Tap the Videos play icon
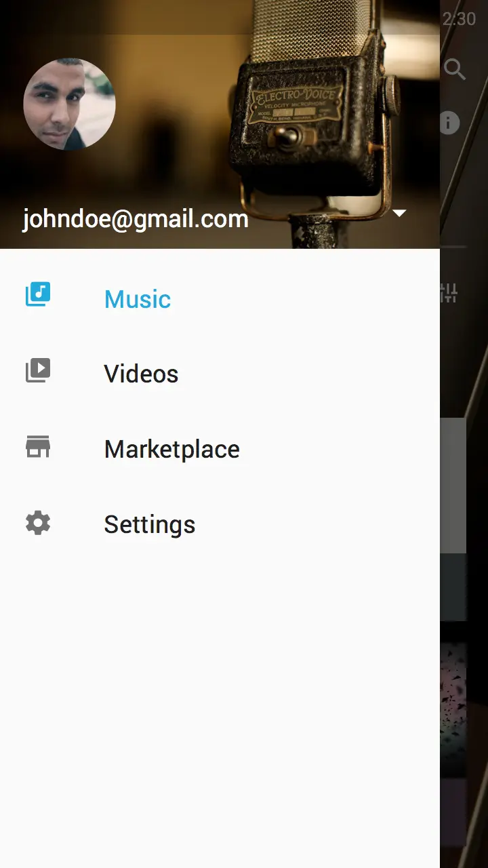The height and width of the screenshot is (868, 488). coord(38,370)
